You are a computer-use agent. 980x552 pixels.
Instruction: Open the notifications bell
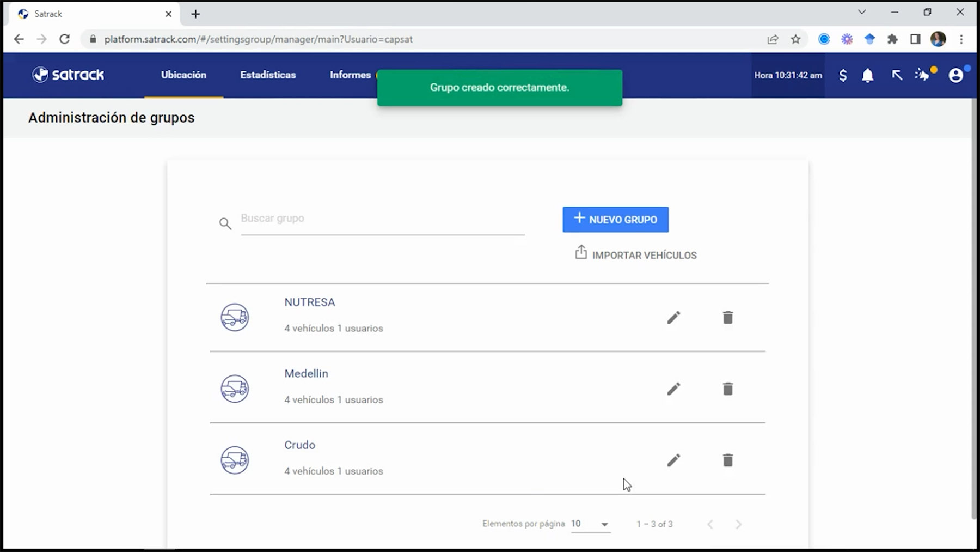click(867, 75)
